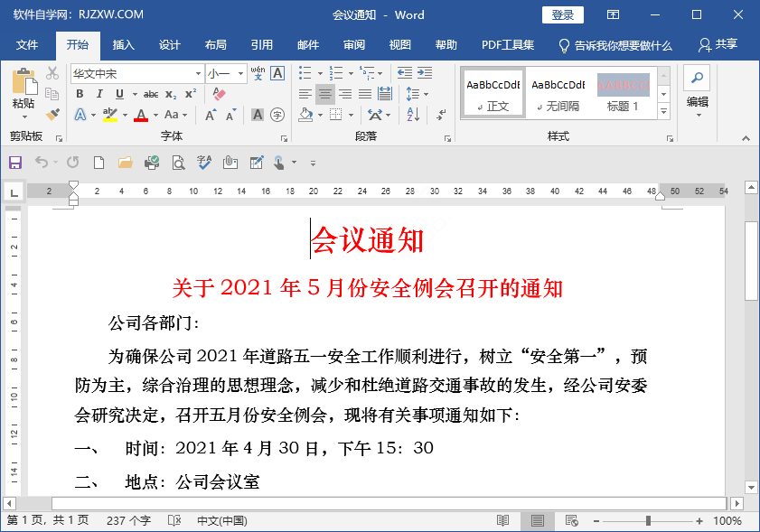Viewport: 760px width, 532px height.
Task: Apply bullet list formatting
Action: pyautogui.click(x=305, y=73)
